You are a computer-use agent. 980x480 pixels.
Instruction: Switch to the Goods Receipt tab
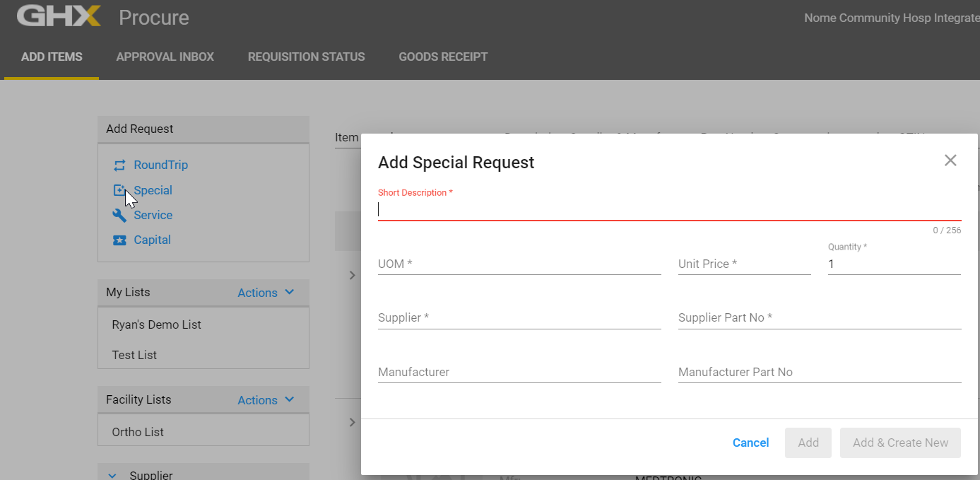(443, 57)
